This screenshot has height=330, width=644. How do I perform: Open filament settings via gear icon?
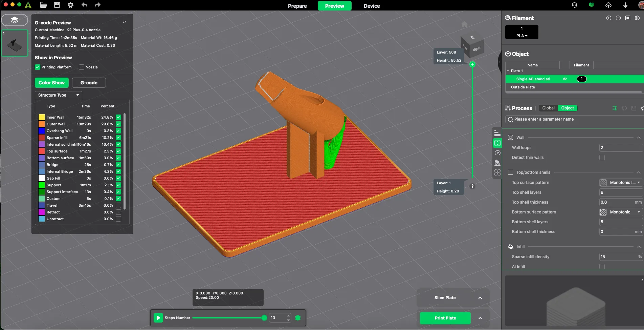pos(638,18)
